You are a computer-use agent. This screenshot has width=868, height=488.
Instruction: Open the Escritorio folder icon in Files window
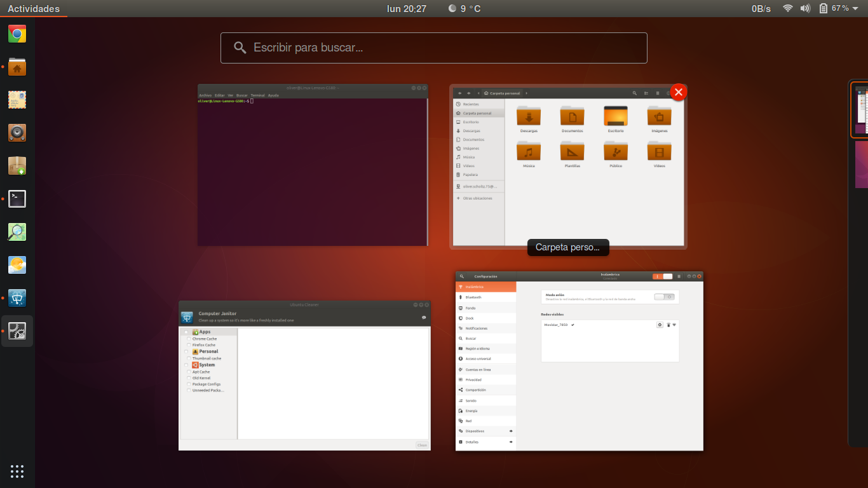pos(616,117)
